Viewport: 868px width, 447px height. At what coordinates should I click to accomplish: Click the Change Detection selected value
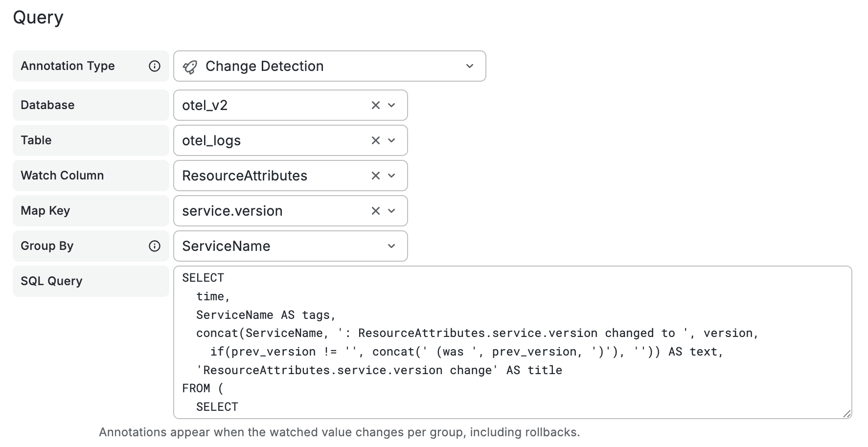264,66
